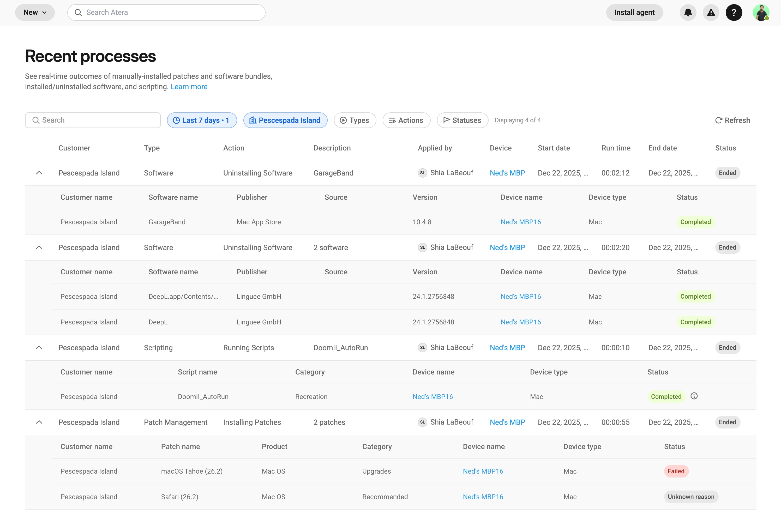Open the Actions filter
The width and height of the screenshot is (781, 532).
(406, 120)
